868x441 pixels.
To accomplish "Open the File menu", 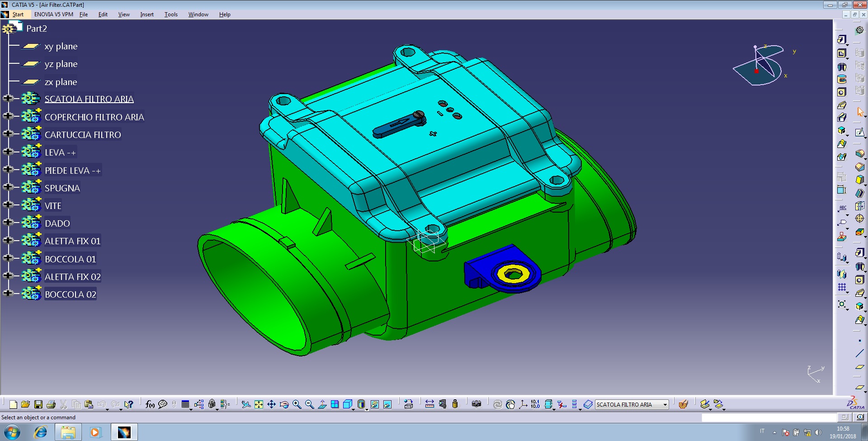I will pyautogui.click(x=84, y=14).
